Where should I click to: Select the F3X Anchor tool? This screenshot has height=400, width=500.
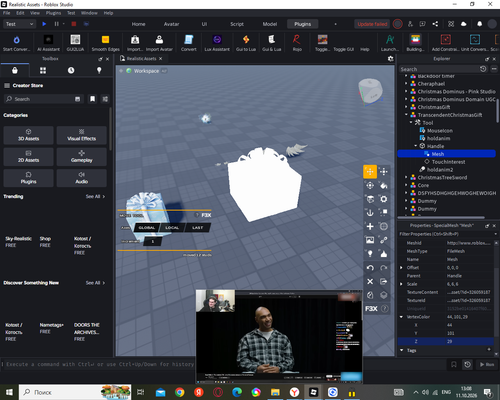point(370,213)
